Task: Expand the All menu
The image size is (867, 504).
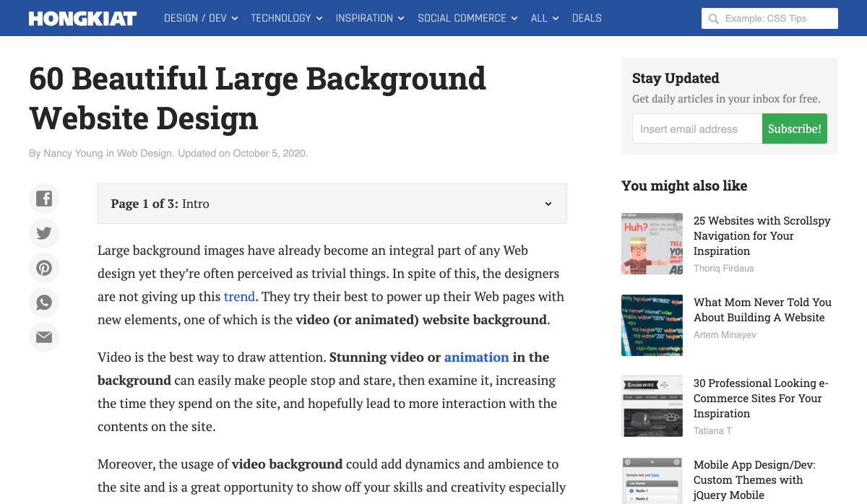Action: click(x=545, y=18)
